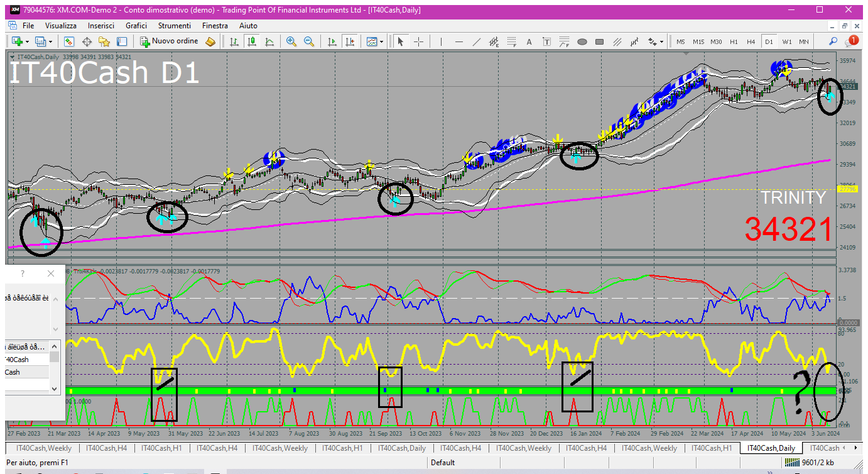Screen dimensions: 868x474
Task: Select the Fibonacci retracement tool
Action: [512, 41]
